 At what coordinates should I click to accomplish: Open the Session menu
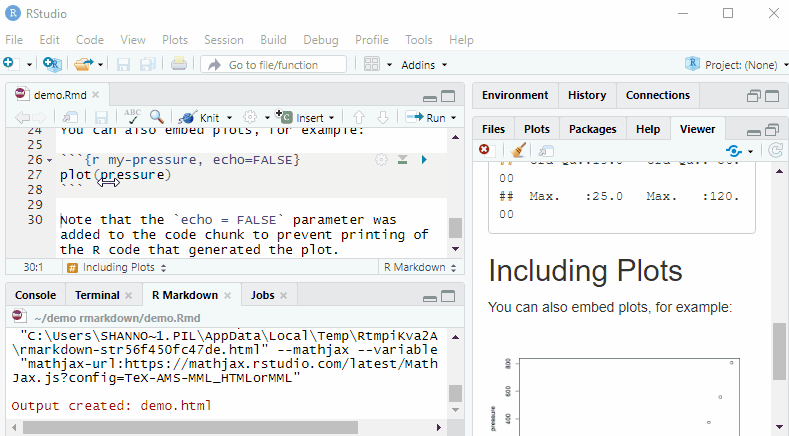(x=223, y=40)
